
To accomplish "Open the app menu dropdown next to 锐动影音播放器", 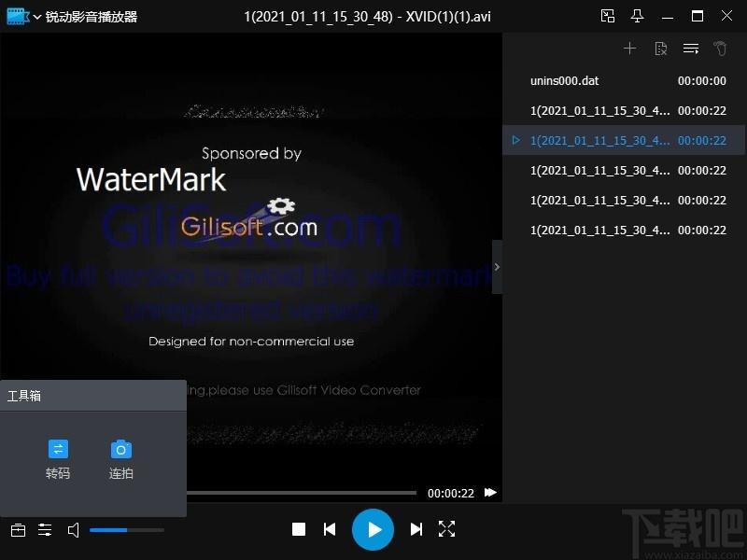I will pyautogui.click(x=37, y=17).
